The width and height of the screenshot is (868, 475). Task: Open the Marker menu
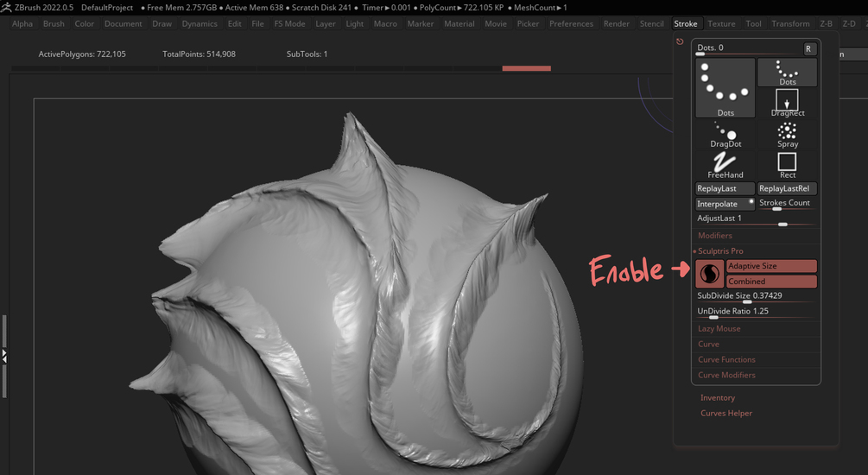pos(421,23)
